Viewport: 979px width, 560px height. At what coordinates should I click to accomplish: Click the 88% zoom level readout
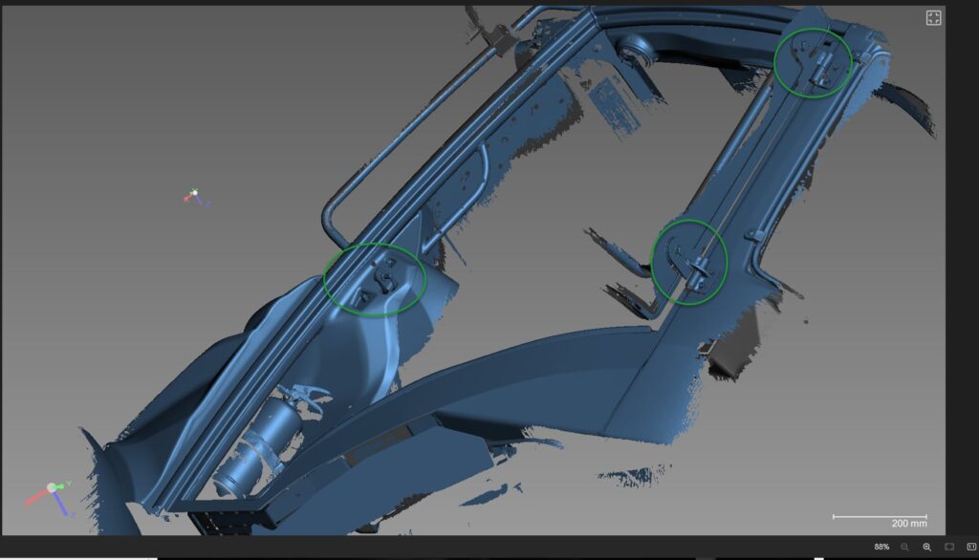point(881,547)
